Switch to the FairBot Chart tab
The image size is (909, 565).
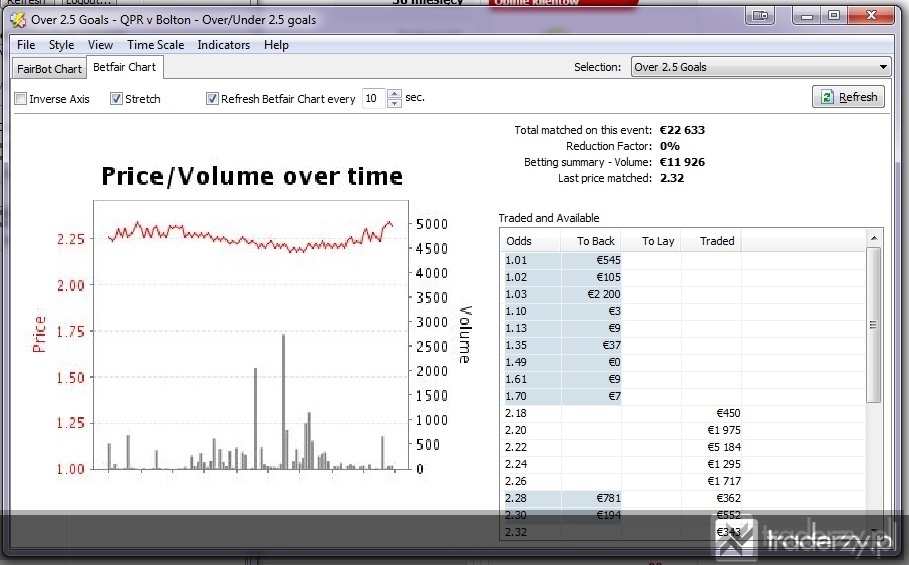49,68
